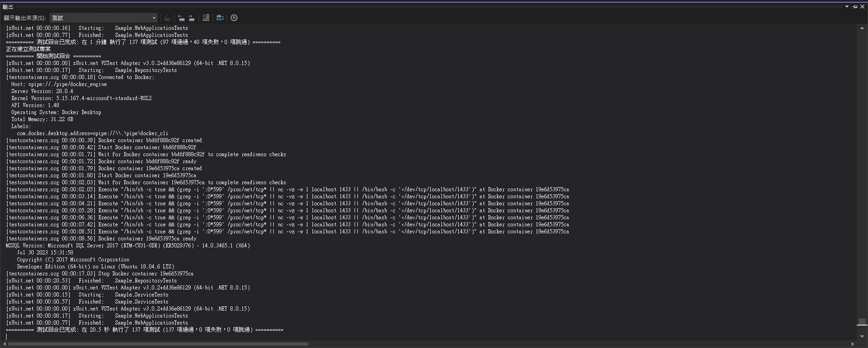
Task: Open the window position dropdown arrow
Action: pyautogui.click(x=847, y=7)
